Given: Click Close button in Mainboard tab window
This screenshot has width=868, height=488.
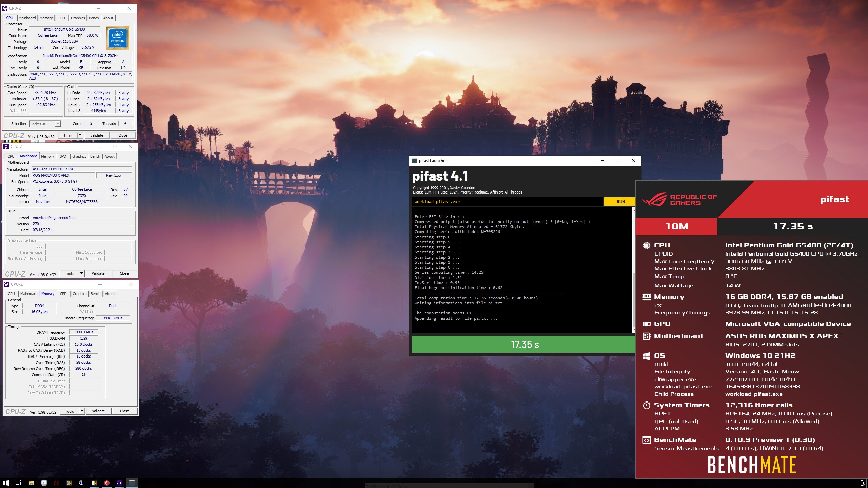Looking at the screenshot, I should point(124,273).
